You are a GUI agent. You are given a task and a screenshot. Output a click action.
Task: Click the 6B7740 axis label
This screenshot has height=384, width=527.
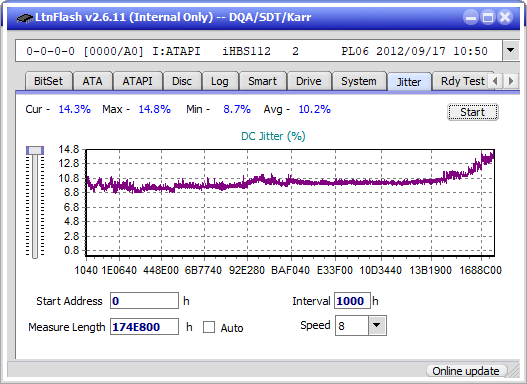pos(203,270)
